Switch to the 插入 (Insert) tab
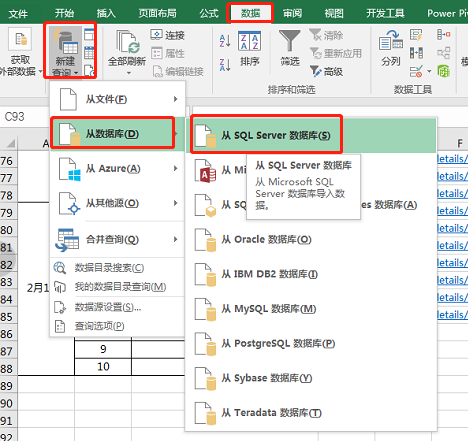 106,13
